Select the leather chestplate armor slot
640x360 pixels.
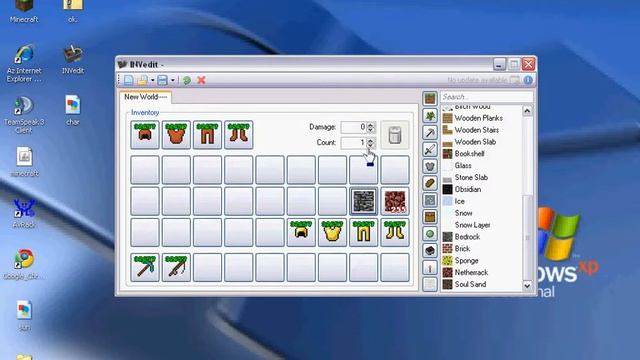pos(176,134)
